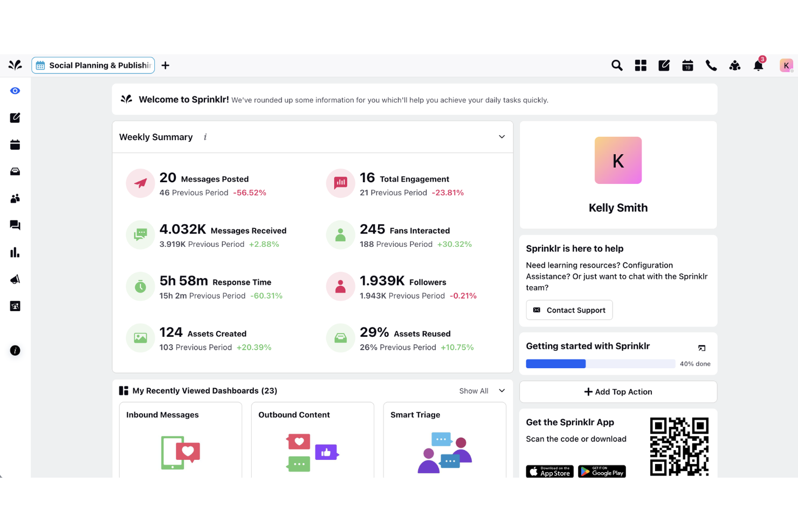Open the Outbound Content dashboard card
798x532 pixels.
(313, 440)
